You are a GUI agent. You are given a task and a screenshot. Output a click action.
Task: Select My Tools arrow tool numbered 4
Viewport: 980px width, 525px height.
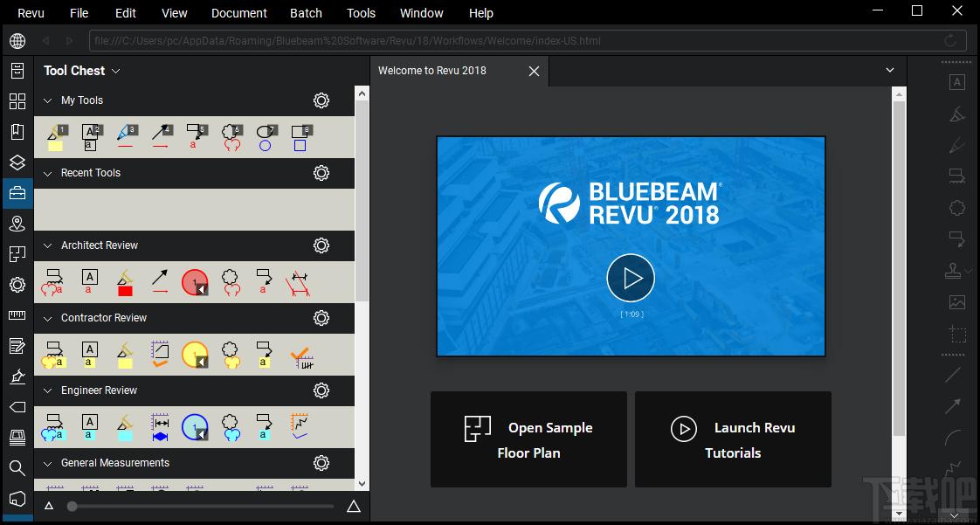162,138
